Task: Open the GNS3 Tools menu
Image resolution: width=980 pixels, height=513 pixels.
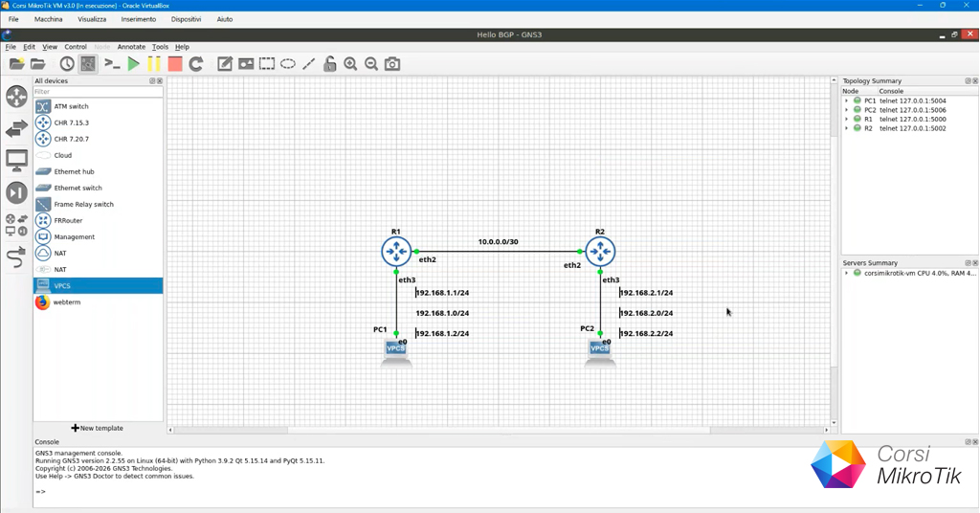Action: pyautogui.click(x=160, y=47)
